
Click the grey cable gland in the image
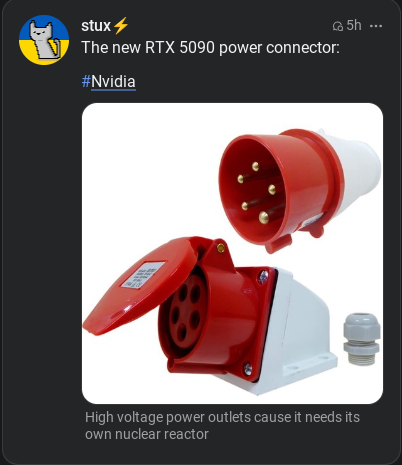[x=362, y=339]
